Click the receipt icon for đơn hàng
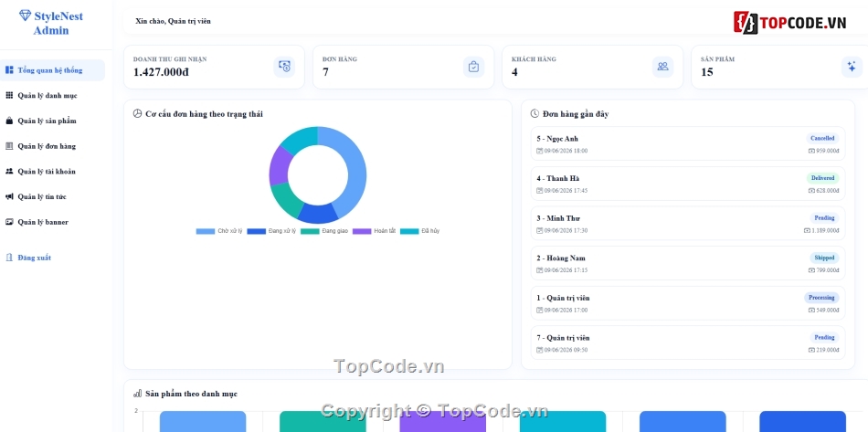 (9, 146)
